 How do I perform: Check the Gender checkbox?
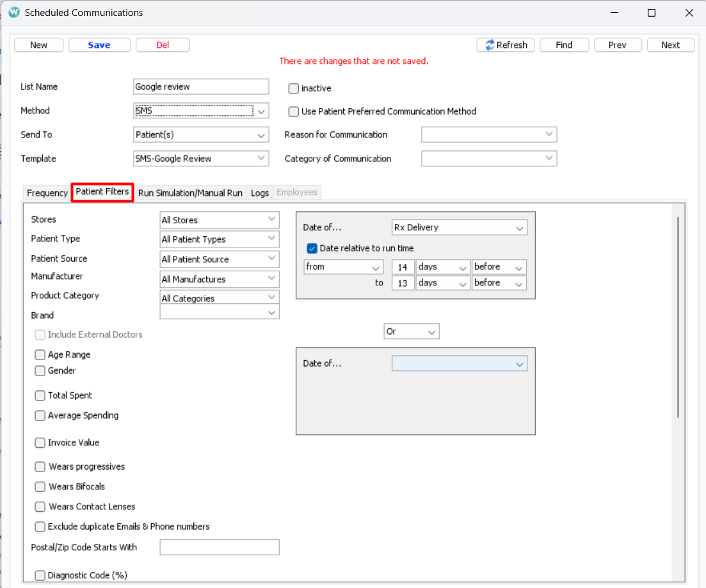[40, 370]
